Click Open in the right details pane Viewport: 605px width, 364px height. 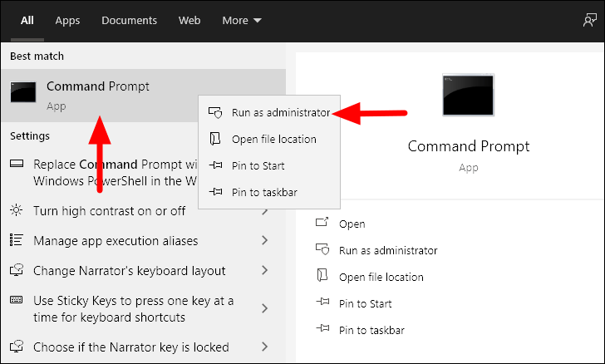pyautogui.click(x=352, y=224)
